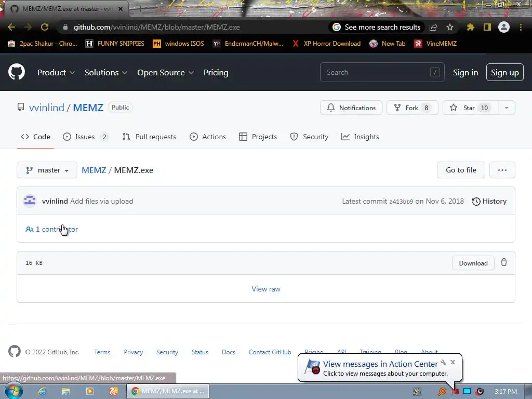
Task: Click MEMZ breadcrumb folder link
Action: 94,170
